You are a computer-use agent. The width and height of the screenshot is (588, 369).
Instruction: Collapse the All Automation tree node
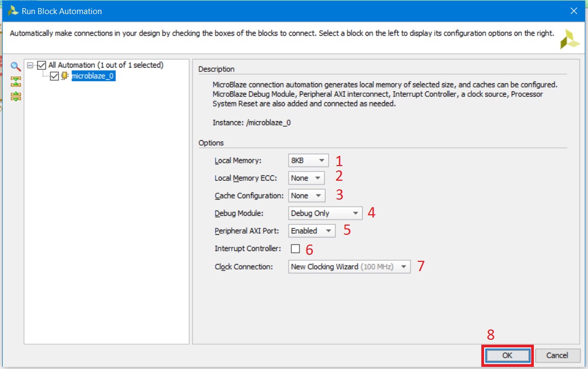coord(30,65)
